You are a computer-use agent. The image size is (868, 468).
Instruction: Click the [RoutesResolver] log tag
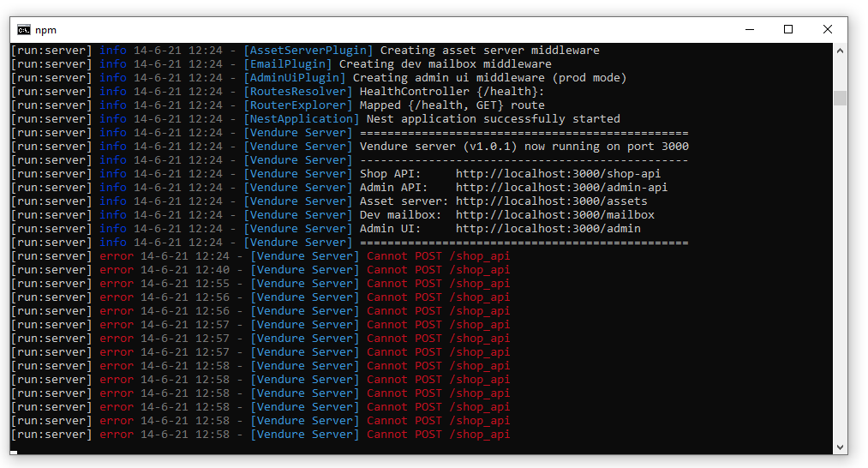tap(298, 92)
